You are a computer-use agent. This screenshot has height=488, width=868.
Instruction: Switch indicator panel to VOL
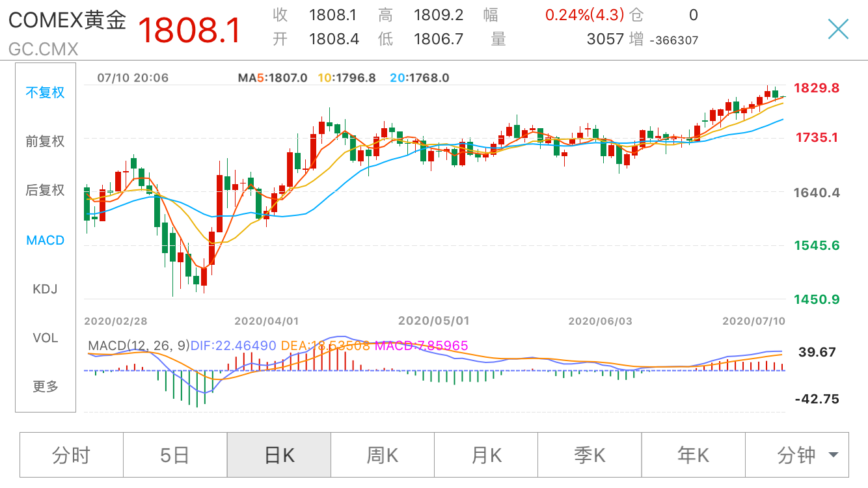pyautogui.click(x=46, y=338)
